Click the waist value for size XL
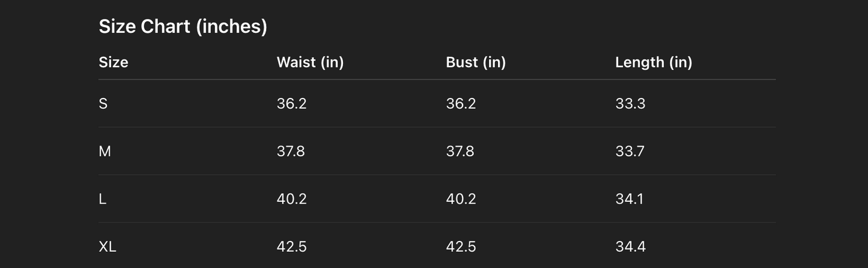The width and height of the screenshot is (868, 268). [291, 246]
